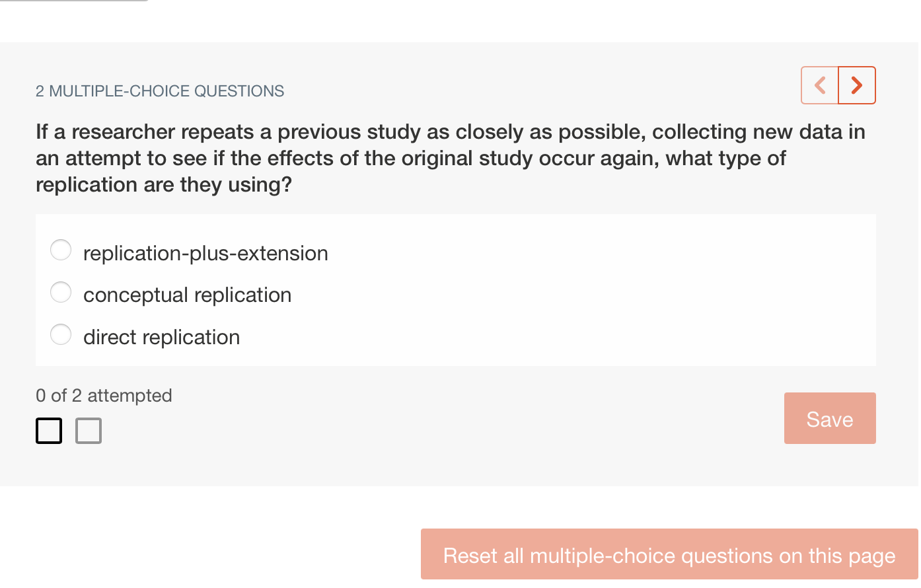Go back a question with the pale chevron

point(820,85)
